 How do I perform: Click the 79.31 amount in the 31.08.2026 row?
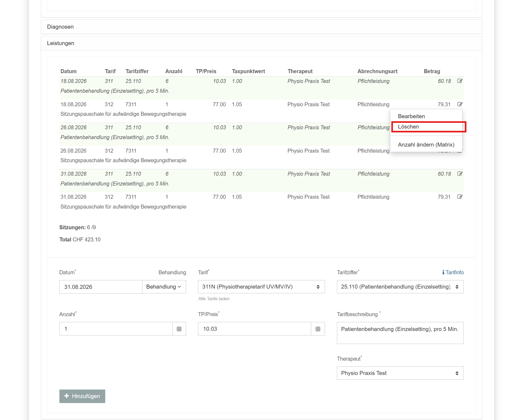(444, 197)
